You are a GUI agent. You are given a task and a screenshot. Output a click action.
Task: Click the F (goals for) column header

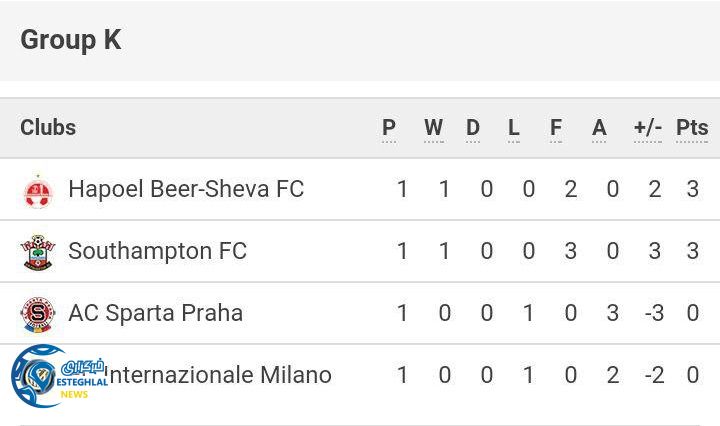556,128
